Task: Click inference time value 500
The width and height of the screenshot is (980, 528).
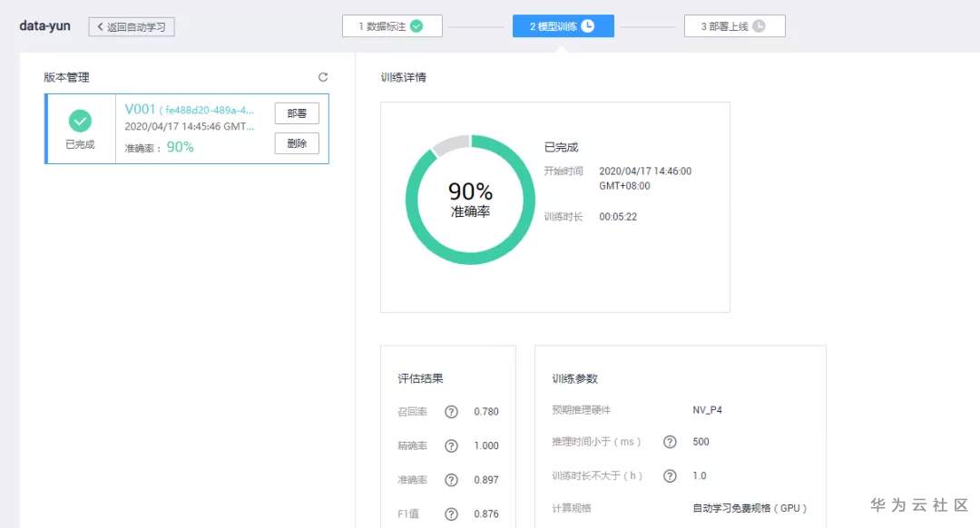Action: 701,442
